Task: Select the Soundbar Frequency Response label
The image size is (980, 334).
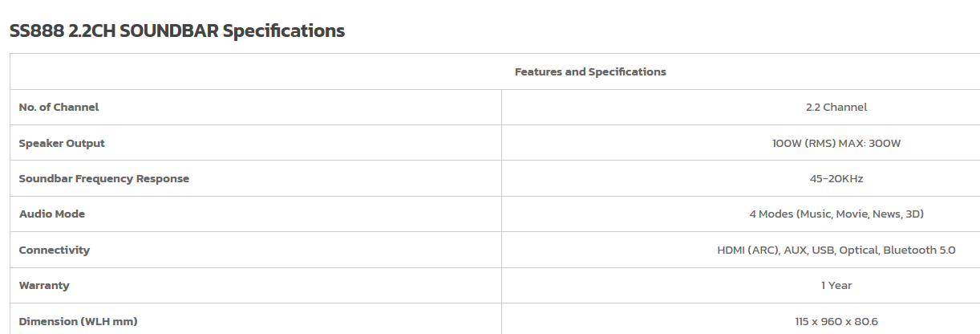Action: pos(104,179)
